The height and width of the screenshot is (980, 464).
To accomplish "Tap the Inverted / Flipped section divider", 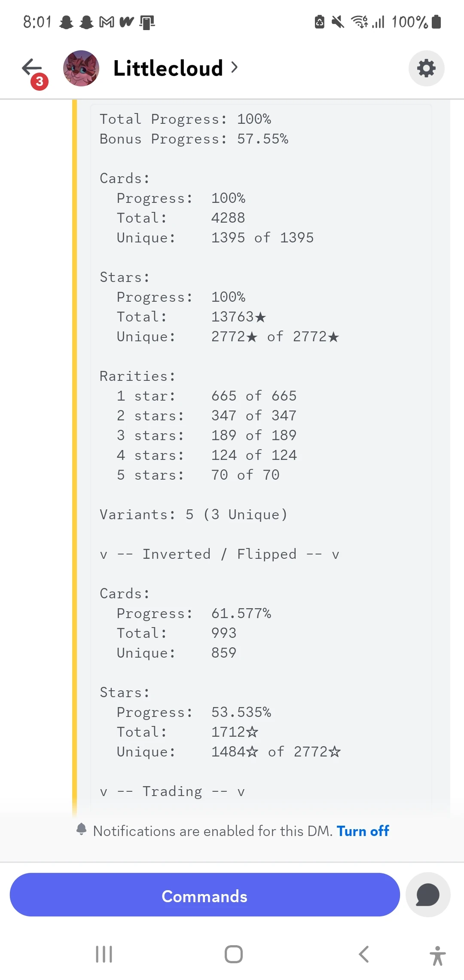I will click(x=219, y=554).
